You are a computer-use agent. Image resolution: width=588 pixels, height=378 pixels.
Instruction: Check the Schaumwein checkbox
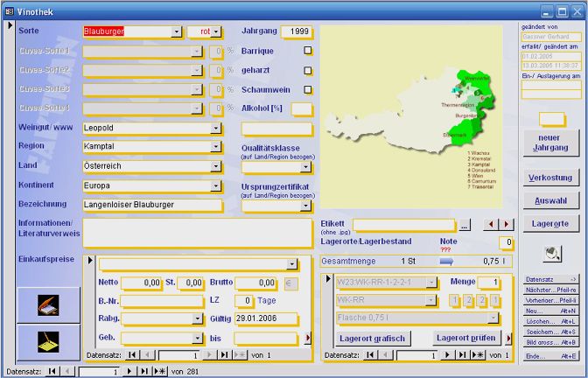pyautogui.click(x=307, y=89)
